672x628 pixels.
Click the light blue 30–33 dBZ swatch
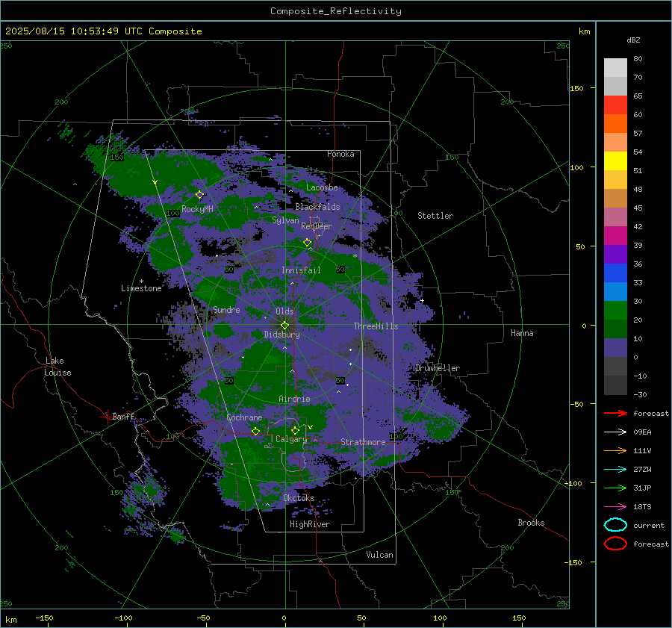tap(615, 292)
